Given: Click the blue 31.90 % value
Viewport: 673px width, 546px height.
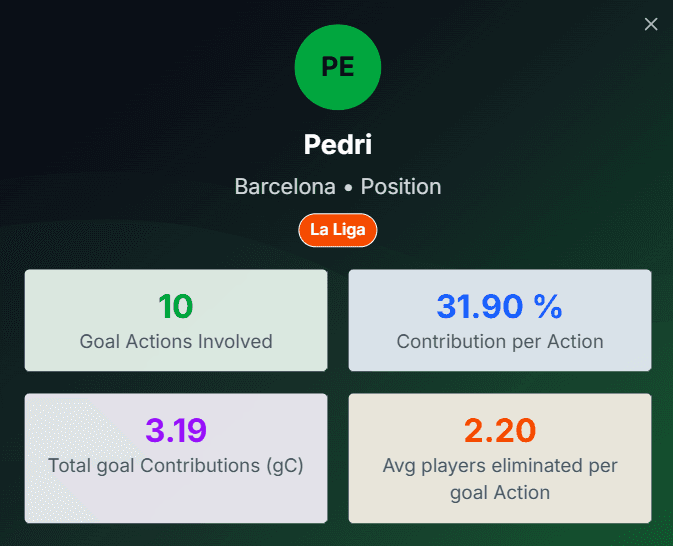Looking at the screenshot, I should tap(499, 306).
